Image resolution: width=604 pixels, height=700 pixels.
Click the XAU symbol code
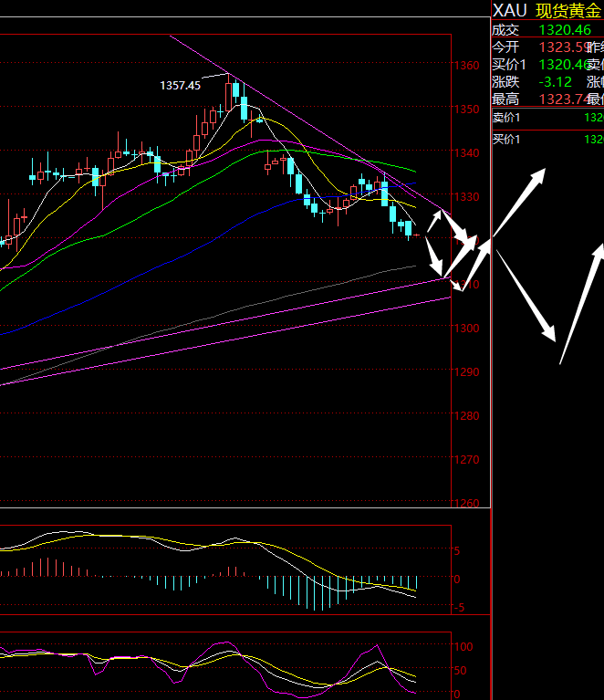(x=509, y=10)
